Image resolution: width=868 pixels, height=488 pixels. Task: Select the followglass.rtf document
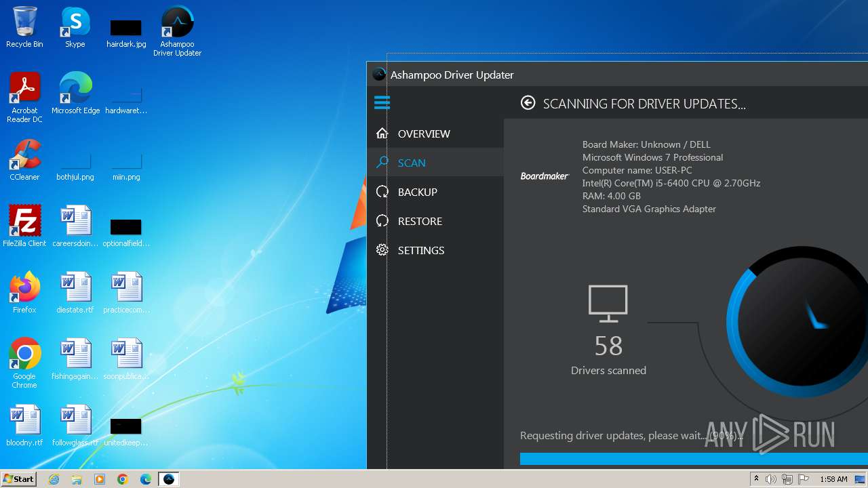(75, 426)
